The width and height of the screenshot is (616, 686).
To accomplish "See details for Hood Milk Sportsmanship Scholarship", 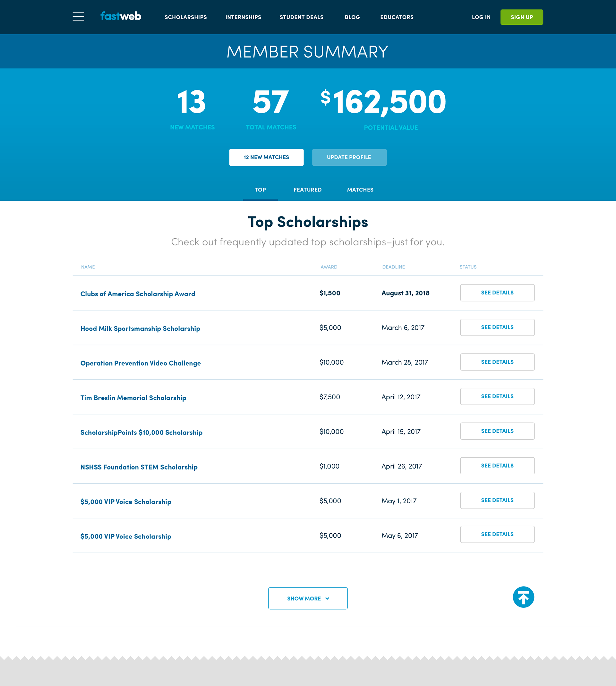I will (x=497, y=327).
